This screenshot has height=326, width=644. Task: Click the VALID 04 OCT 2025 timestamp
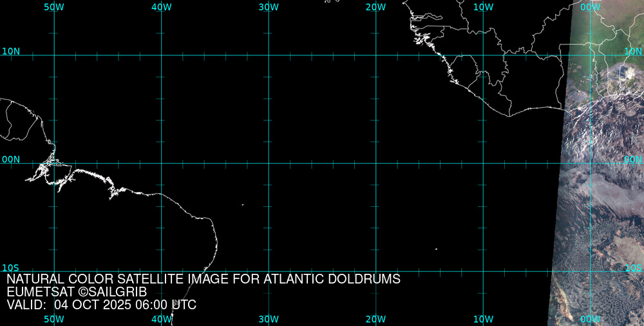point(101,305)
